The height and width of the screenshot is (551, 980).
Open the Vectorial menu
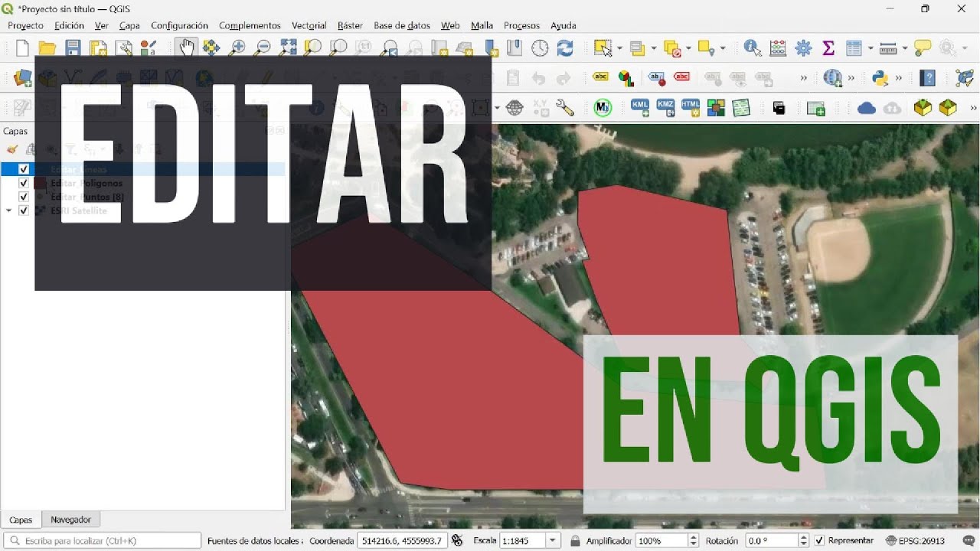[x=309, y=25]
